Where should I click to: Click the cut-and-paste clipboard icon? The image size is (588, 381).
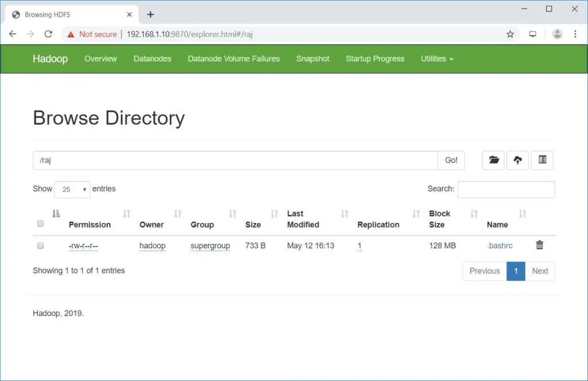click(x=542, y=160)
